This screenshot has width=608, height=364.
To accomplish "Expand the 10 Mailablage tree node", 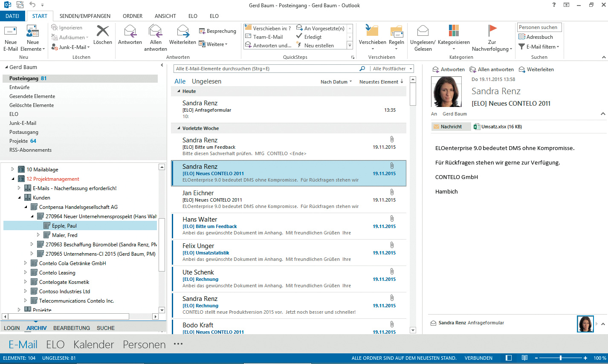I will 12,169.
